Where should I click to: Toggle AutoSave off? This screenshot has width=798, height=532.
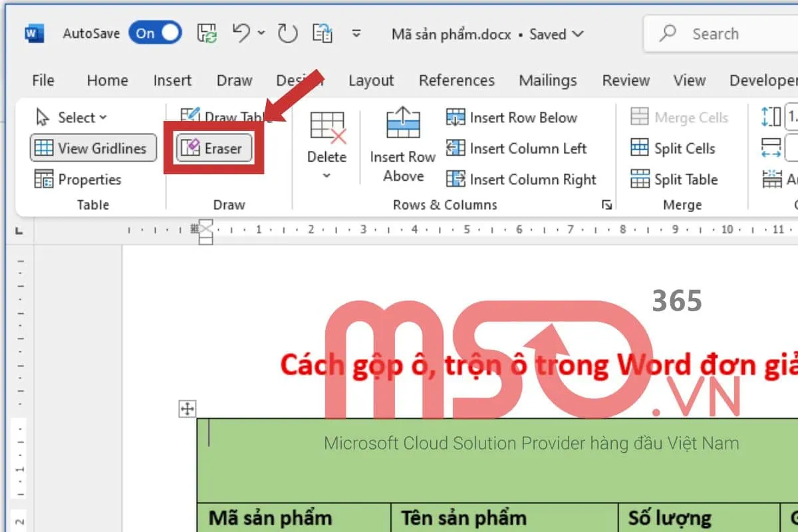pyautogui.click(x=154, y=33)
